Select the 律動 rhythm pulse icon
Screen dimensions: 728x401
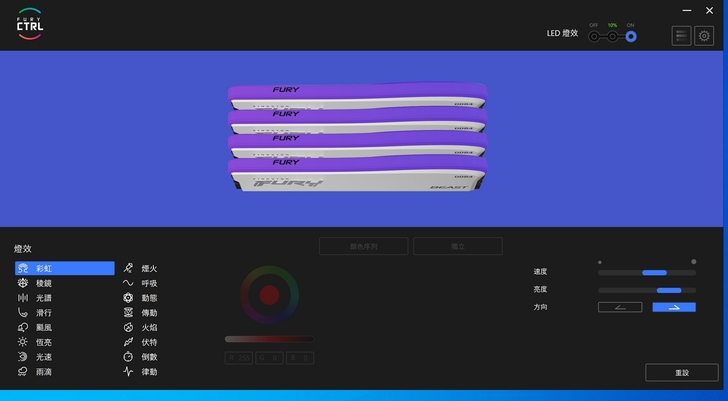[128, 372]
